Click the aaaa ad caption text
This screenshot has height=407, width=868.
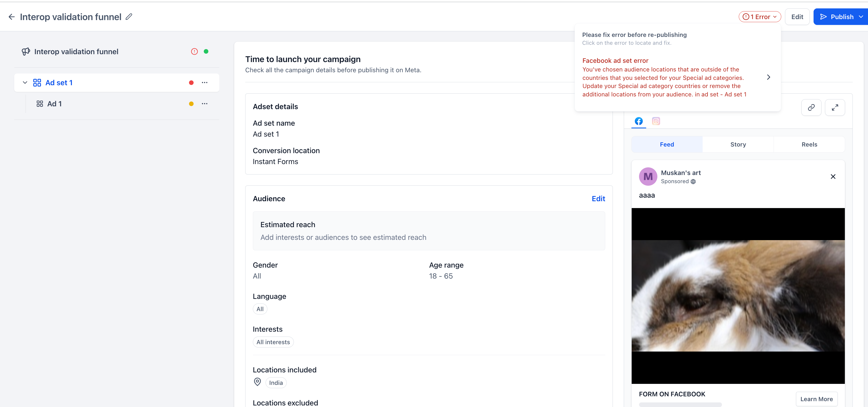tap(647, 195)
